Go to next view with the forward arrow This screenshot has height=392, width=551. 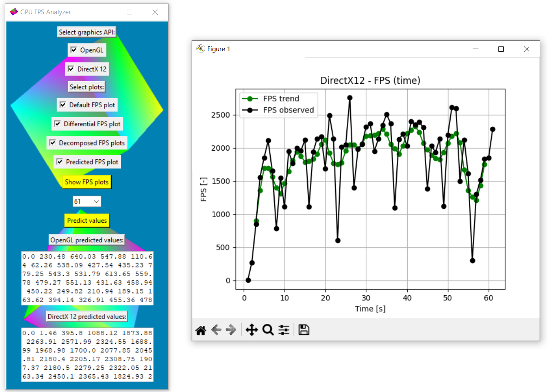point(231,330)
